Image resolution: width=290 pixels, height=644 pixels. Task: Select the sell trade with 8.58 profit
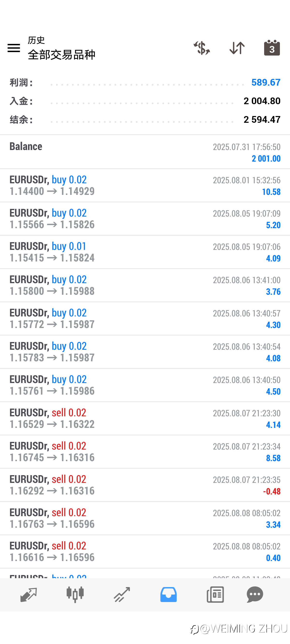145,452
